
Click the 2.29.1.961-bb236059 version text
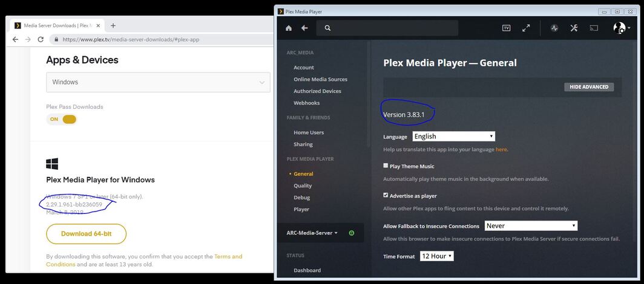pos(74,204)
